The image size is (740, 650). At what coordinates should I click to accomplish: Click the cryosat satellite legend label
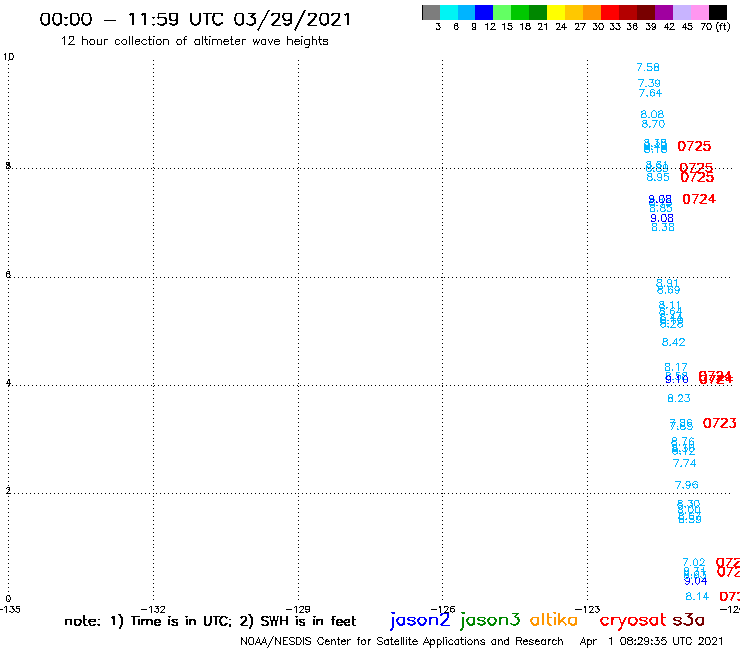(633, 621)
